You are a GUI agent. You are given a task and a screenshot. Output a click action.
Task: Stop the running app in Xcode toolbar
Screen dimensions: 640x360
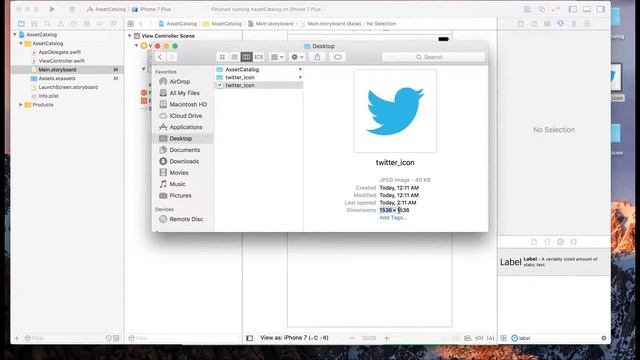(x=72, y=9)
